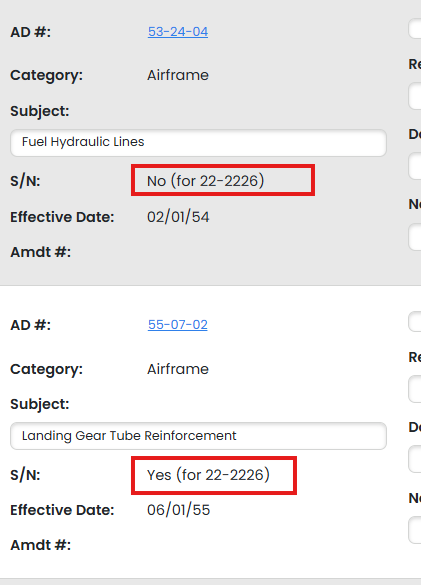Focus the cut-off field right of Fuel record's Airframe
The height and width of the screenshot is (585, 421).
tap(415, 96)
